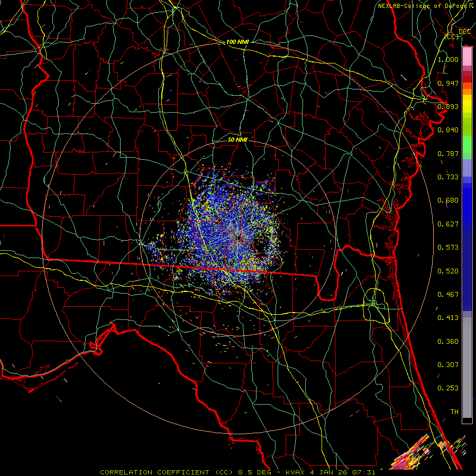This screenshot has width=476, height=476.
Task: Click the 0.680 scale label
Action: [x=448, y=200]
